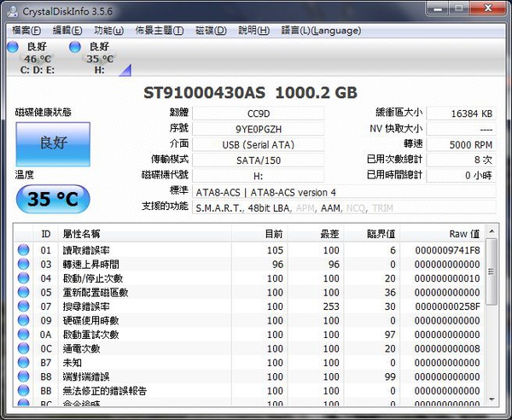Click the transfer mode field SATA/150
This screenshot has width=512, height=420.
click(x=259, y=160)
